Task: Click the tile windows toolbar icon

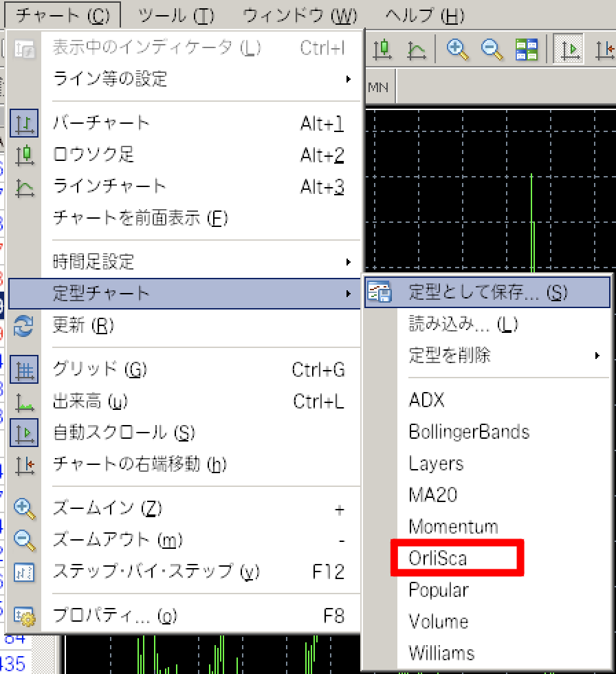Action: point(527,50)
